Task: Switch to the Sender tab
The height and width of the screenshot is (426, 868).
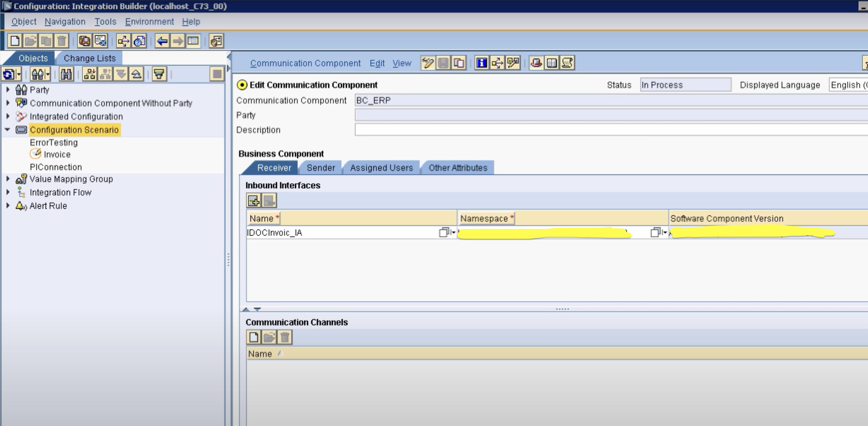Action: tap(320, 168)
